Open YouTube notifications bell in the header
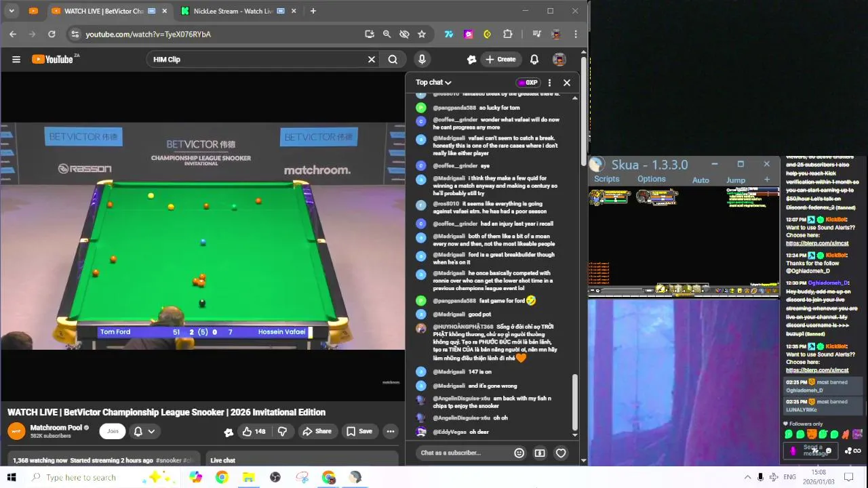This screenshot has width=868, height=488. coord(534,60)
